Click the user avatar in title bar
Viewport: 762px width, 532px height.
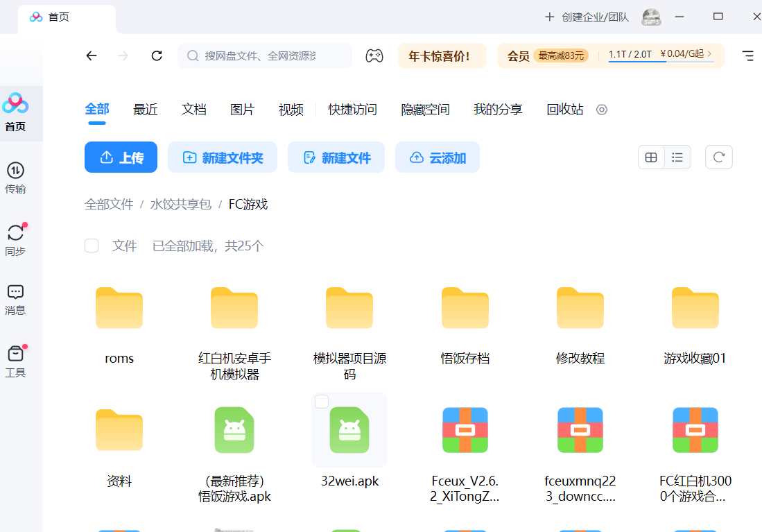click(651, 17)
